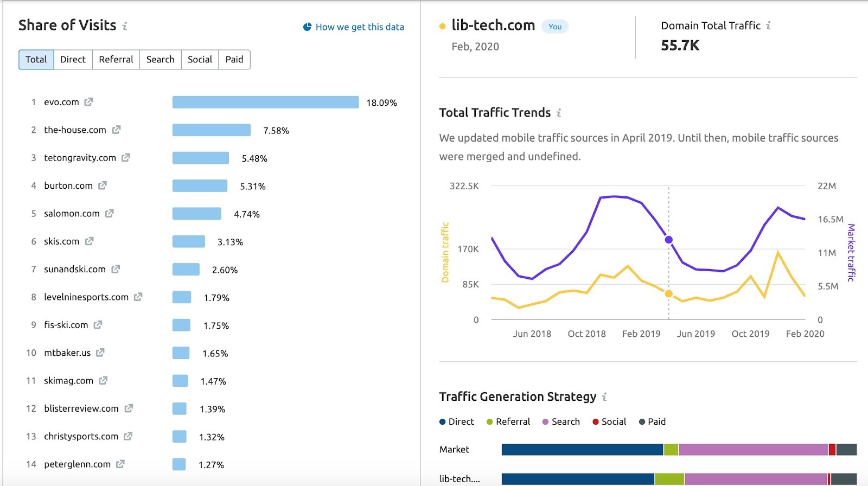The image size is (868, 486).
Task: Open fis-ski.com external link icon
Action: click(x=98, y=325)
